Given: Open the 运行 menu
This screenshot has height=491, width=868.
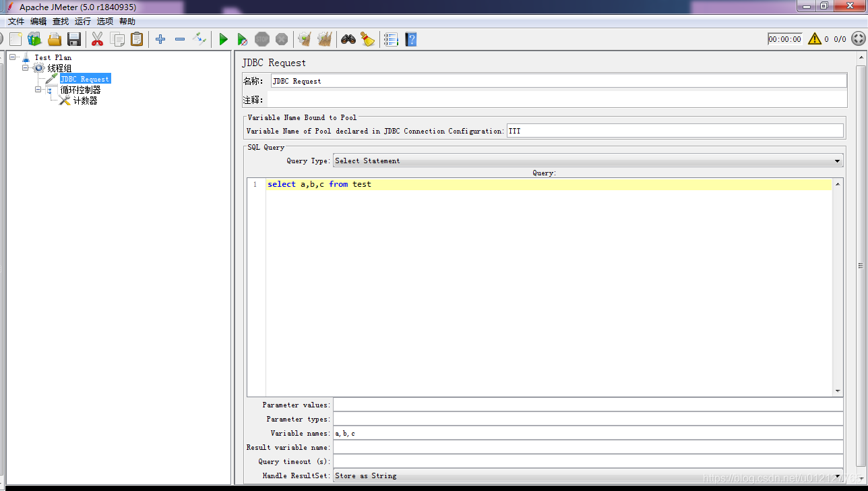Looking at the screenshot, I should click(83, 22).
